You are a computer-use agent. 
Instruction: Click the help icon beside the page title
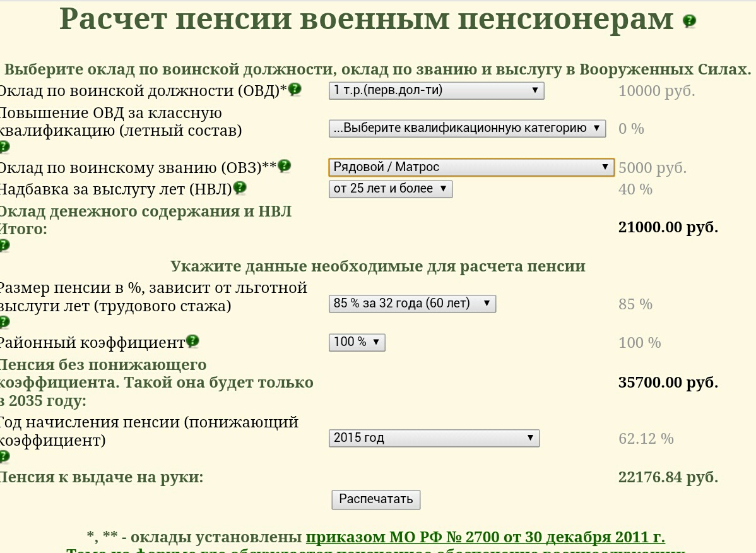click(689, 21)
